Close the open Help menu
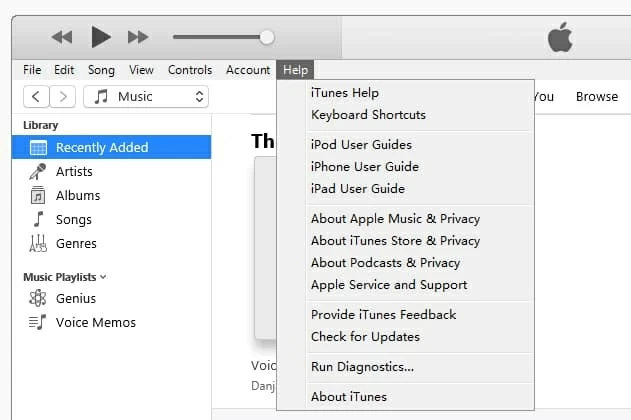Screen dimensions: 631x420 coord(295,70)
